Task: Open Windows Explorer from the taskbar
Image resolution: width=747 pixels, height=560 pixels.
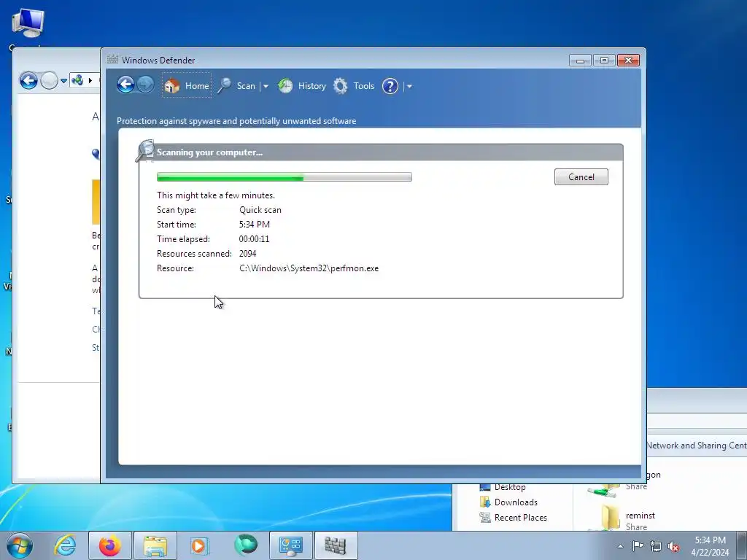Action: coord(155,545)
